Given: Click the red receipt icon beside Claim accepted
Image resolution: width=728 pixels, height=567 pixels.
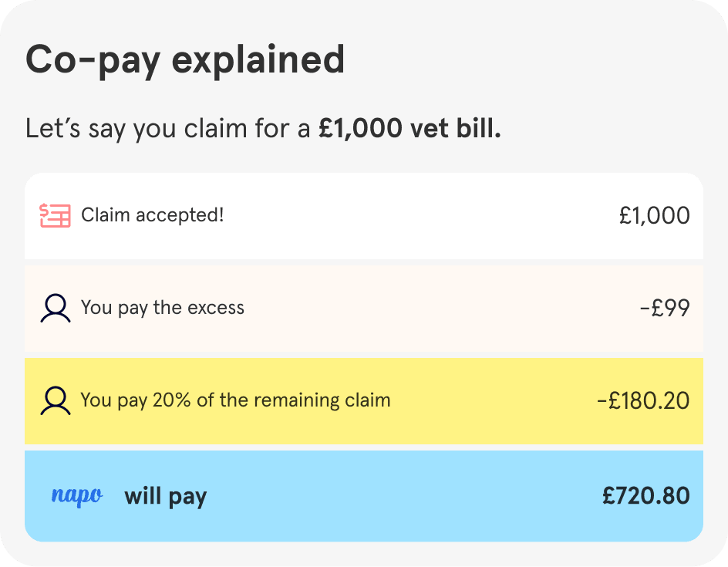Looking at the screenshot, I should coord(55,215).
